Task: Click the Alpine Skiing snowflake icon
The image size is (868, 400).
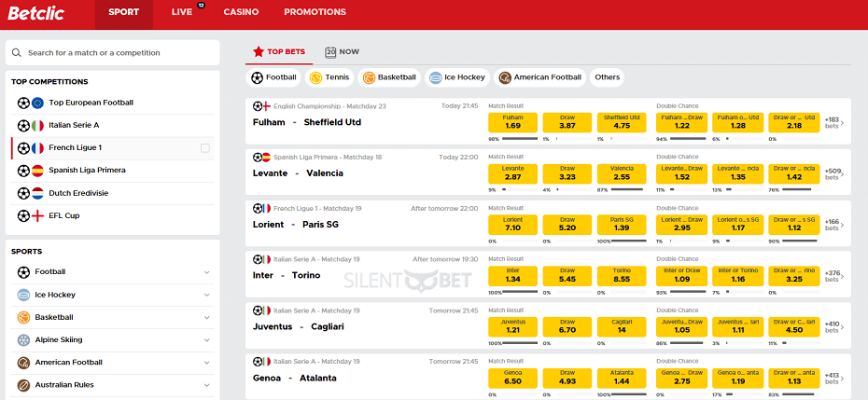Action: click(23, 339)
